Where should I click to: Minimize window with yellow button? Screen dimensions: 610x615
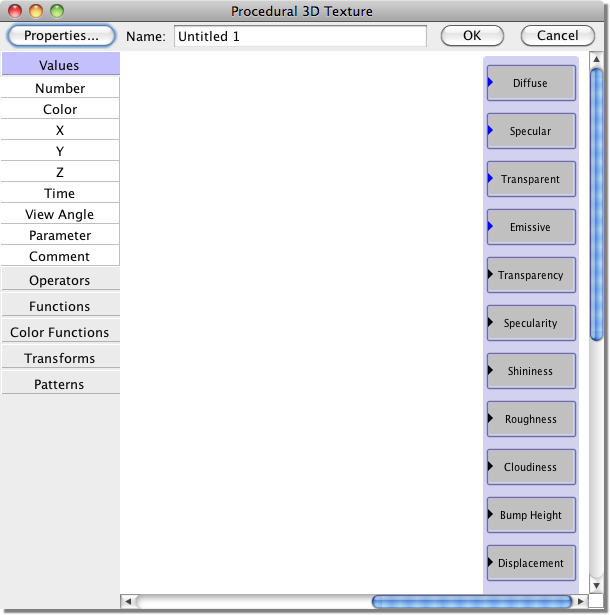pyautogui.click(x=36, y=11)
